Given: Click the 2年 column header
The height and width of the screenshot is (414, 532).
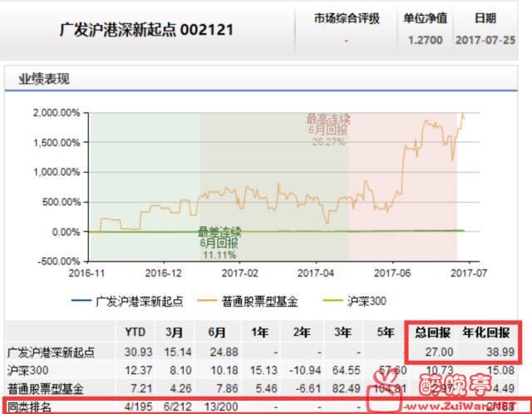Looking at the screenshot, I should (x=302, y=332).
